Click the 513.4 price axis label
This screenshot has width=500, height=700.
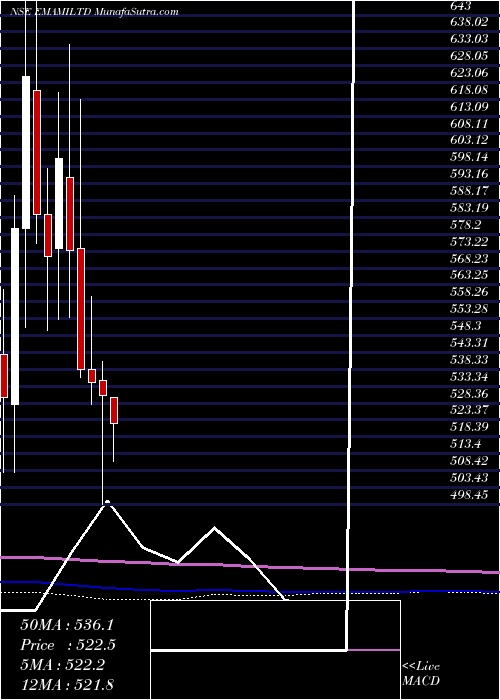465,444
